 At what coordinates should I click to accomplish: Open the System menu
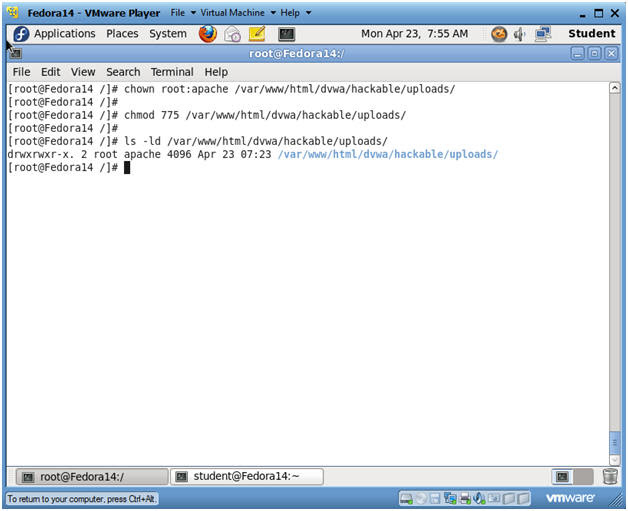pyautogui.click(x=168, y=34)
